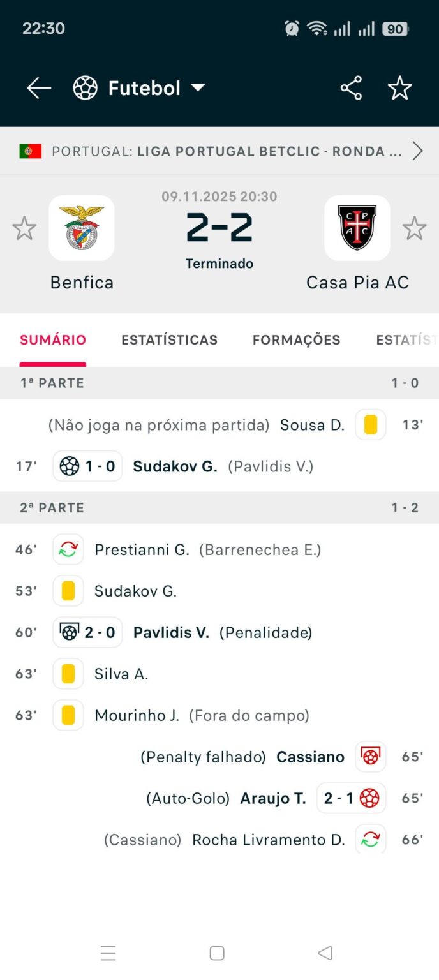This screenshot has height=980, width=439.
Task: Tap the share icon in top bar
Action: [x=351, y=89]
